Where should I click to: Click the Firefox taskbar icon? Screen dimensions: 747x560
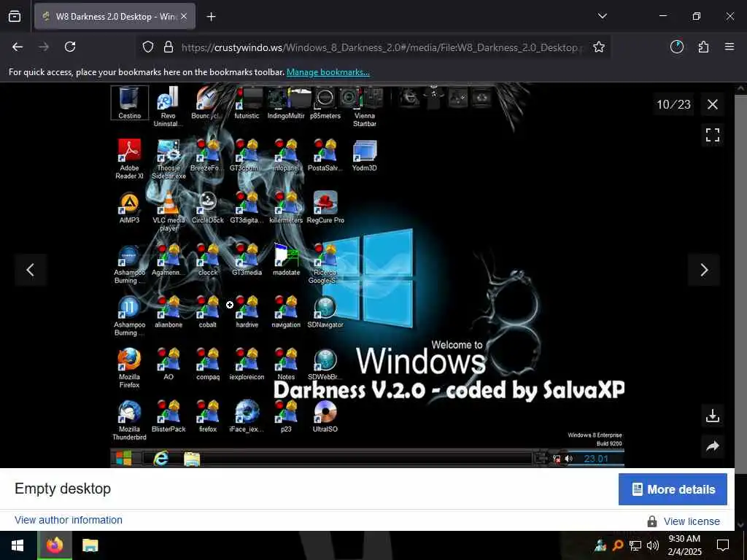tap(55, 545)
